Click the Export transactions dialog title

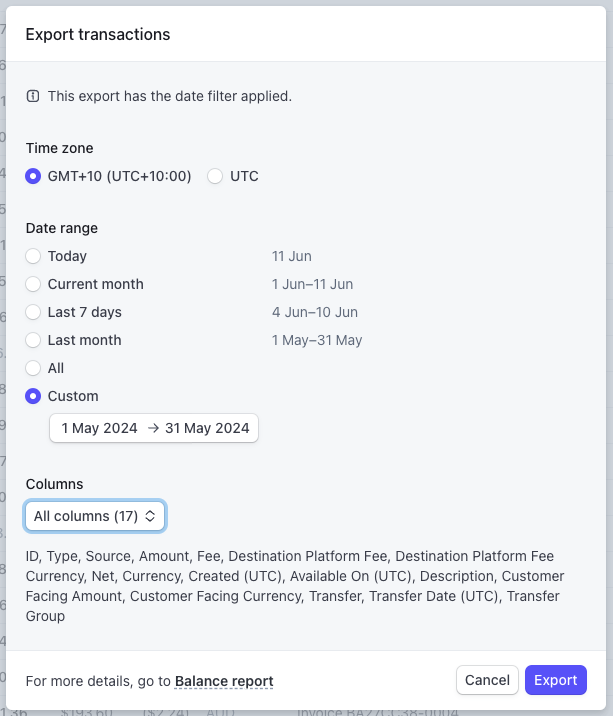point(98,34)
